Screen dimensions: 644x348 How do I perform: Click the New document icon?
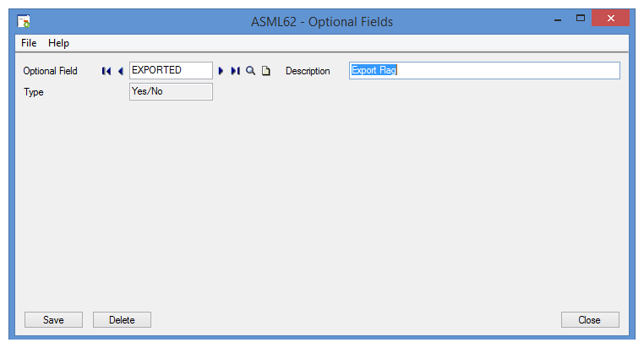point(265,71)
